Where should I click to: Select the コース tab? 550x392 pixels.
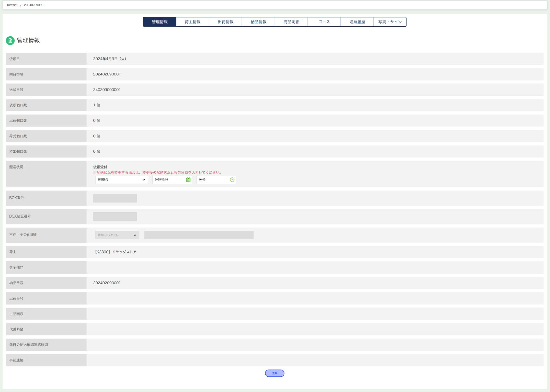pyautogui.click(x=325, y=22)
